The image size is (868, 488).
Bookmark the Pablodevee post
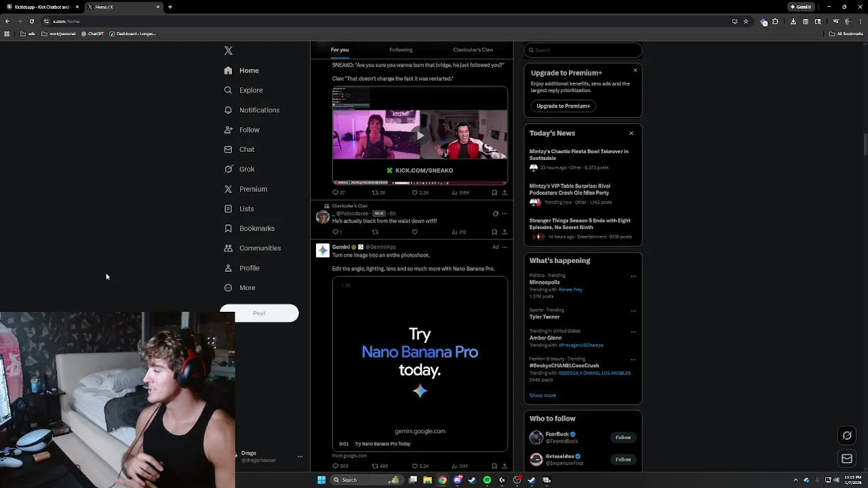pos(494,232)
